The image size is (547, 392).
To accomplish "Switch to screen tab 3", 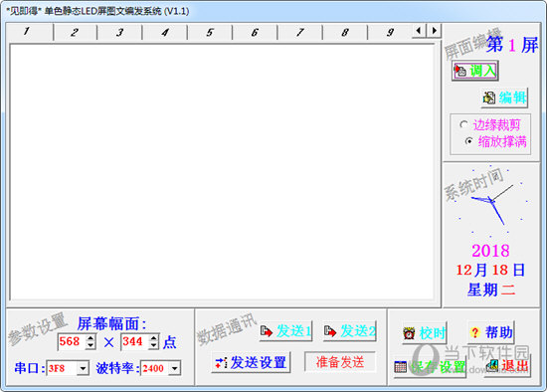I will click(119, 33).
